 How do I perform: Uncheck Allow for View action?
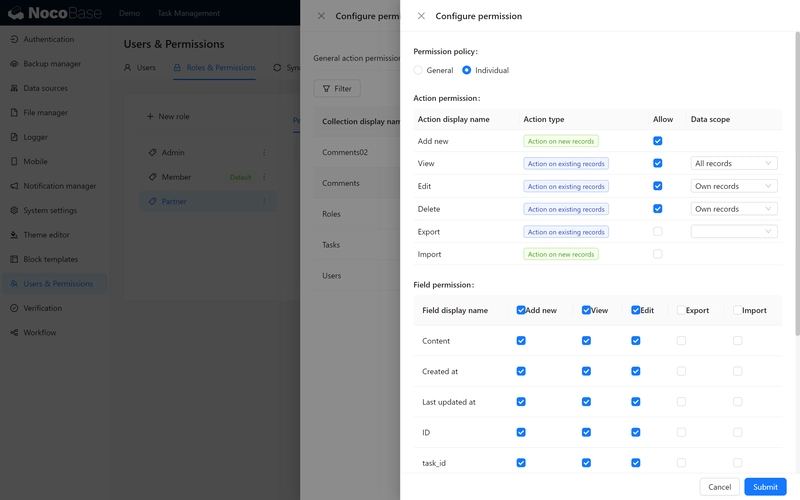coord(658,163)
